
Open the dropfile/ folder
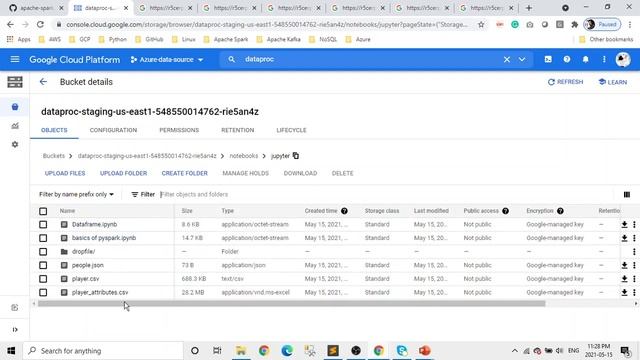click(x=83, y=252)
